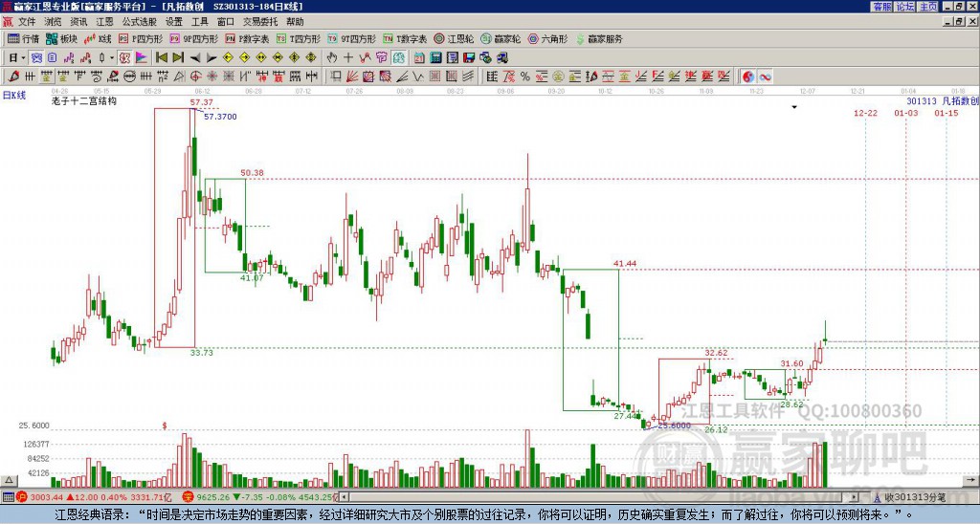This screenshot has height=524, width=980.
Task: Toggle the pressed brain-like icon after 日
Action: (x=37, y=58)
